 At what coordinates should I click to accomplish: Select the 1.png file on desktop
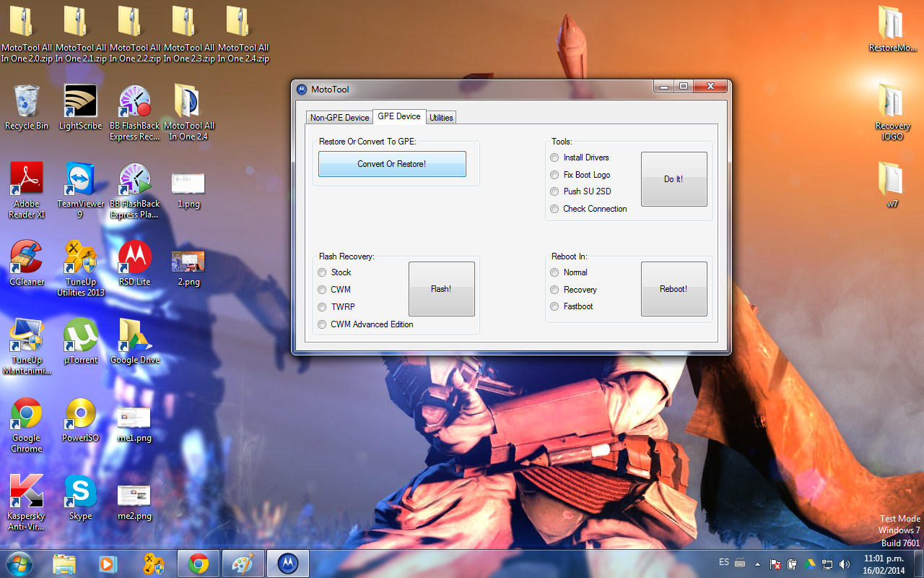(188, 189)
